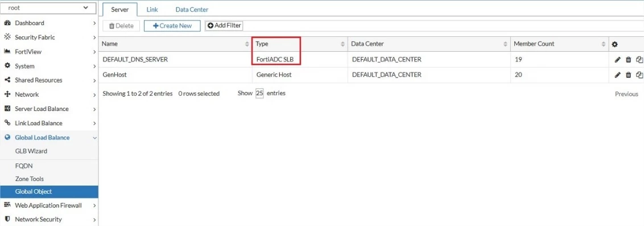The image size is (644, 226).
Task: Click the FortiView chart icon
Action: (7, 51)
